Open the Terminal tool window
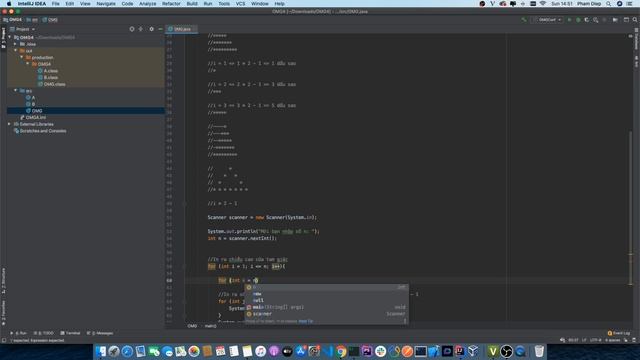The image size is (640, 360). click(70, 333)
